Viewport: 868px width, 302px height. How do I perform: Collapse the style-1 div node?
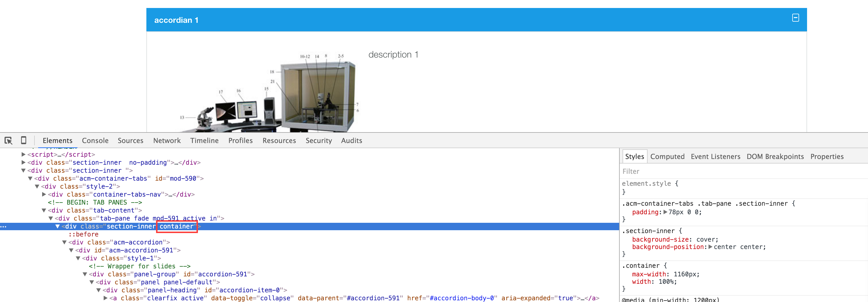coord(78,258)
